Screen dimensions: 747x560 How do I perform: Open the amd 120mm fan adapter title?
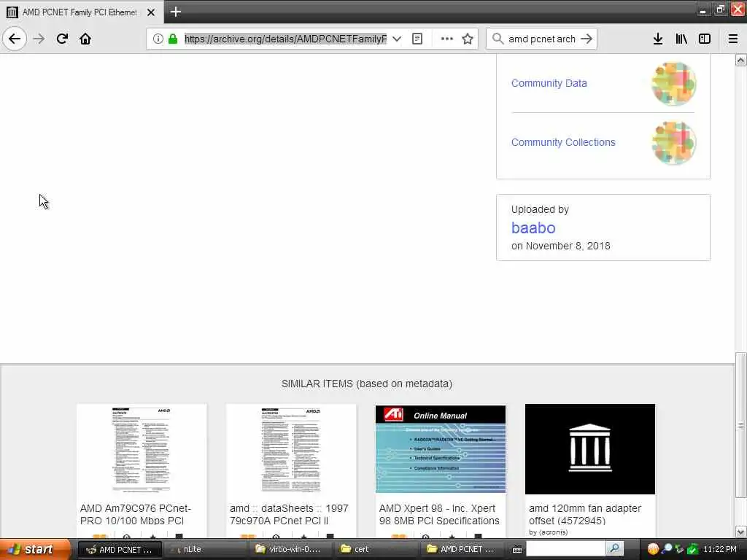click(x=585, y=514)
